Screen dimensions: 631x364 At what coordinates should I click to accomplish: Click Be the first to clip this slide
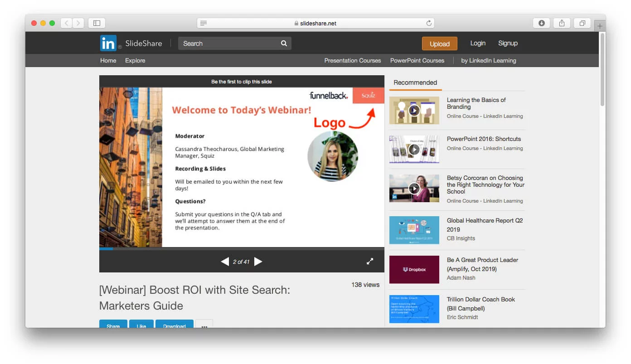click(242, 82)
